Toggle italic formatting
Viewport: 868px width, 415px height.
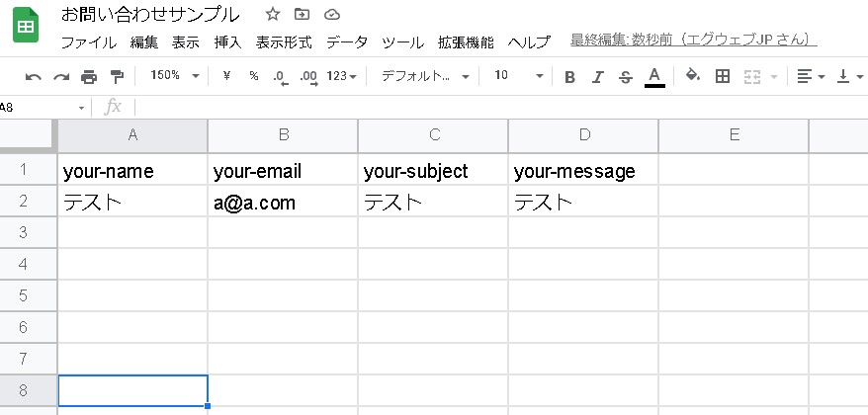[x=597, y=76]
